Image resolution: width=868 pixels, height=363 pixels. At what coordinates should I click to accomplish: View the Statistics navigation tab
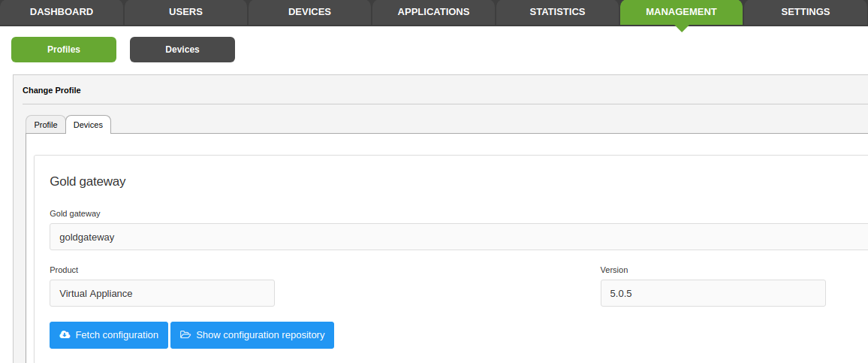pos(557,12)
